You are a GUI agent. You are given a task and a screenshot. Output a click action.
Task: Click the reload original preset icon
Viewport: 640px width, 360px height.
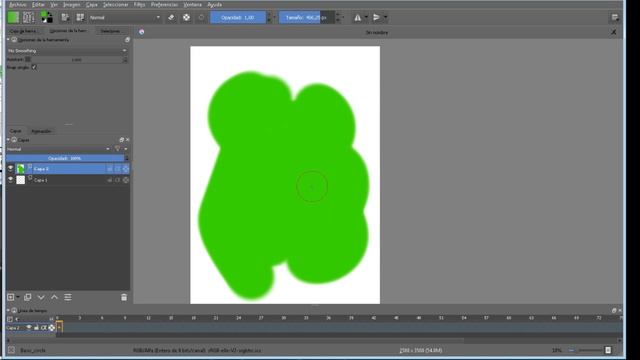point(201,18)
